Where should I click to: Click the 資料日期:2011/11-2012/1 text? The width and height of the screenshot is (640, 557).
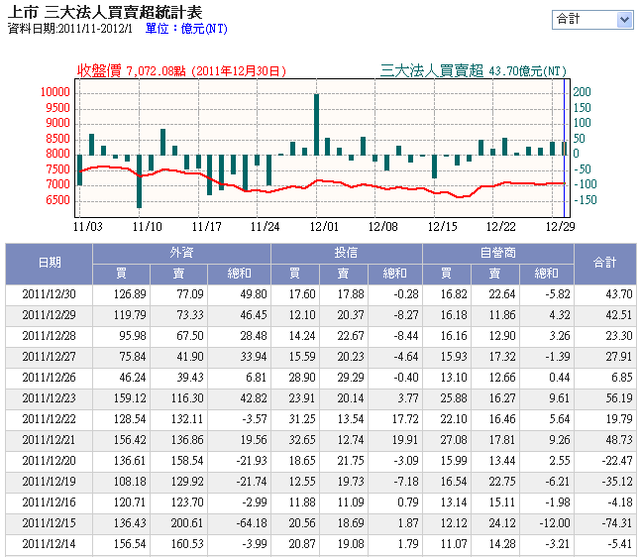tap(70, 29)
